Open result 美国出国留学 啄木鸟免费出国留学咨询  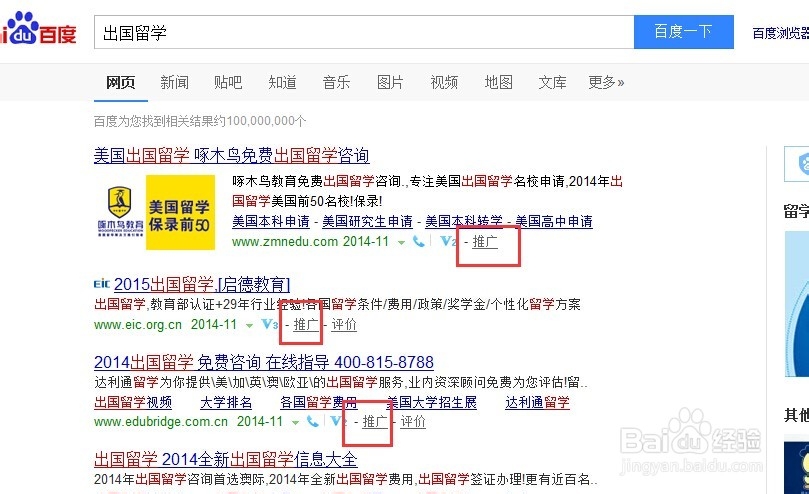pyautogui.click(x=232, y=155)
